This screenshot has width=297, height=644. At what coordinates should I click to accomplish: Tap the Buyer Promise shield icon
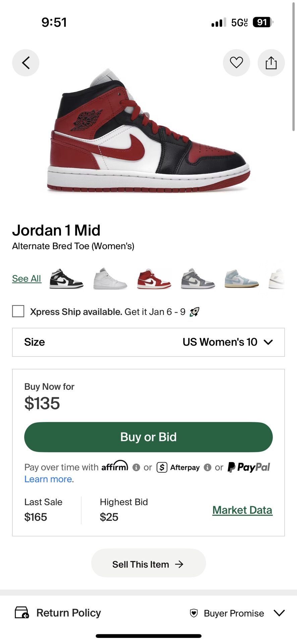point(194,613)
